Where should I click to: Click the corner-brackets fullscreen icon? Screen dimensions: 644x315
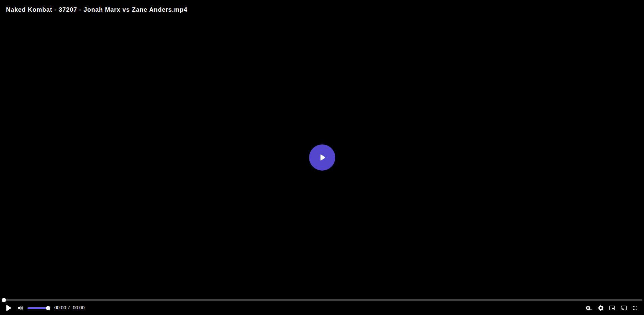coord(635,308)
